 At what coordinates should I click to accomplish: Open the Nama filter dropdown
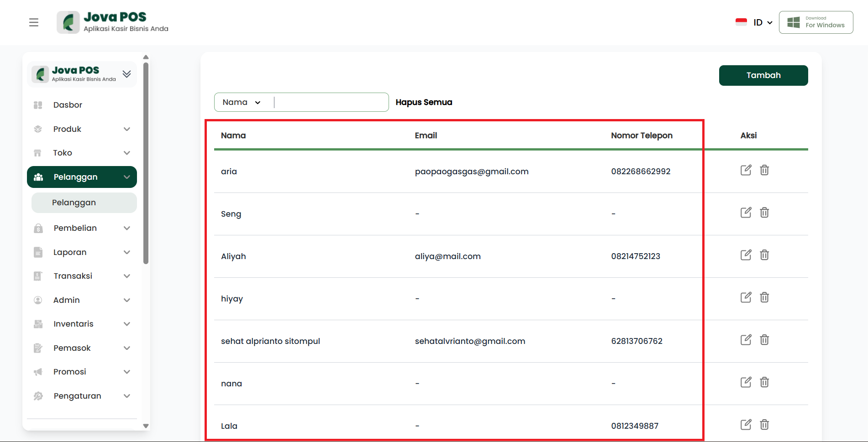[242, 102]
